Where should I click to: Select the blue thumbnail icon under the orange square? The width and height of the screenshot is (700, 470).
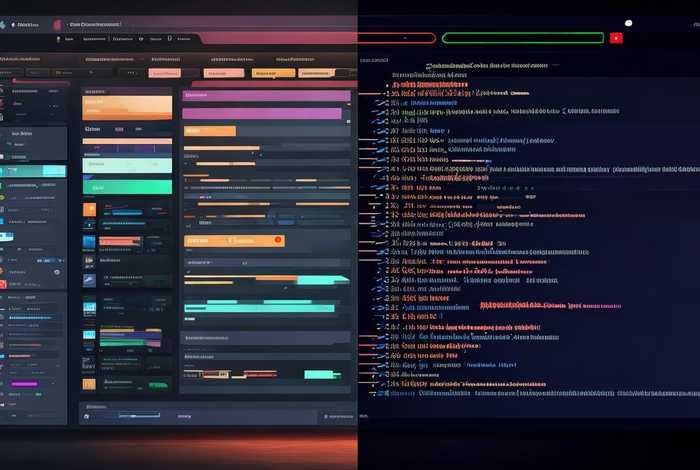tap(90, 240)
